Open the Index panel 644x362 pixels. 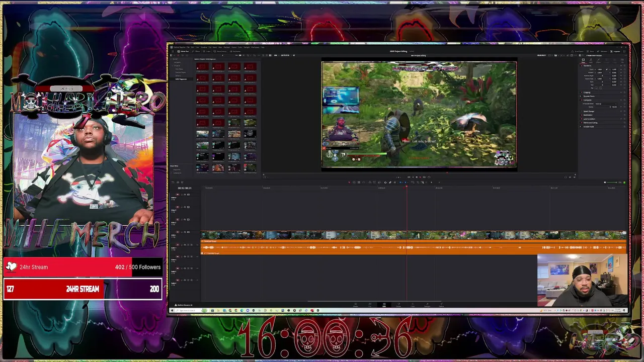(207, 51)
